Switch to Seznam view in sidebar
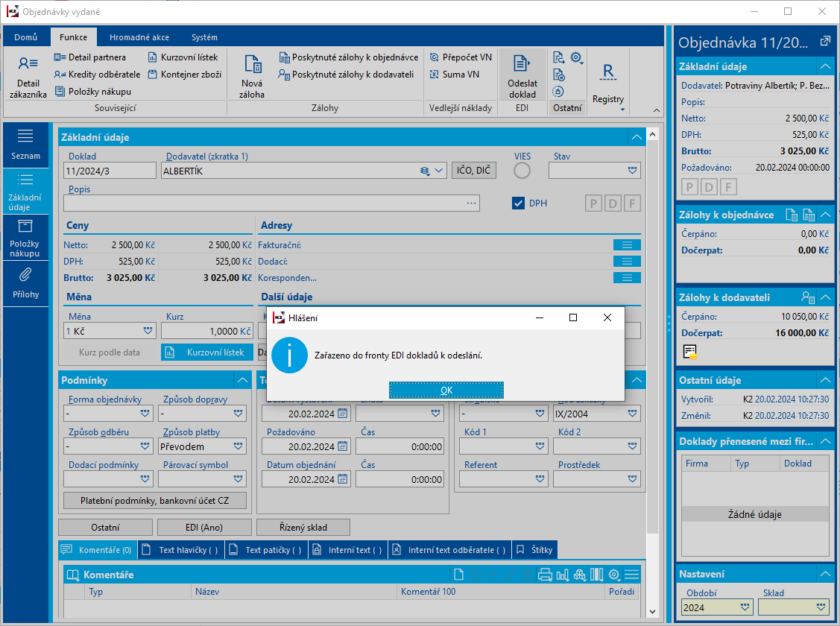This screenshot has width=840, height=626. 25,145
